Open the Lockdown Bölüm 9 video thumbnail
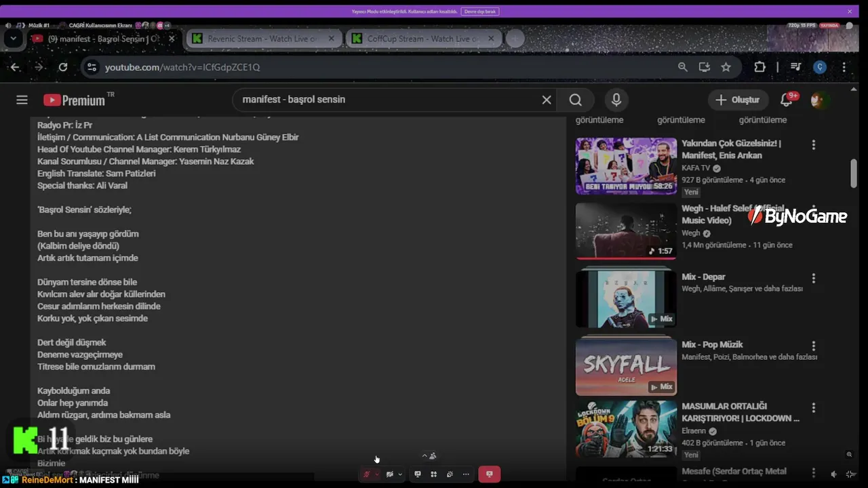 coord(626,429)
